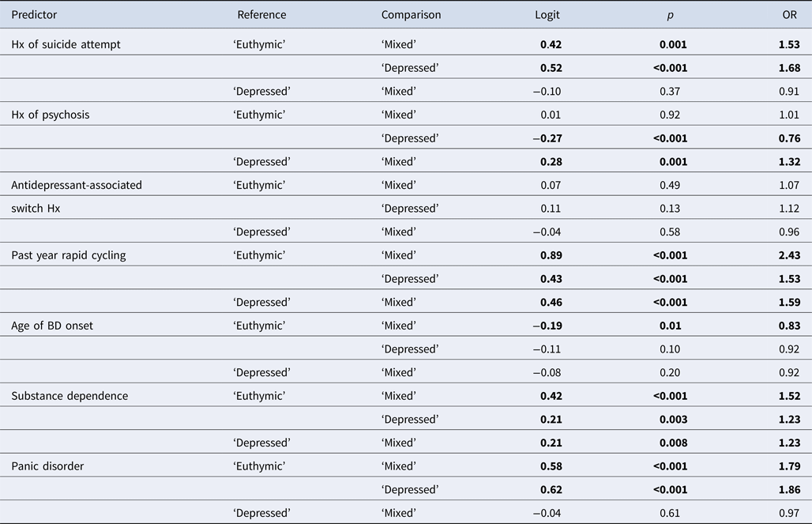Click the Logit column header
The image size is (812, 524).
pyautogui.click(x=548, y=15)
